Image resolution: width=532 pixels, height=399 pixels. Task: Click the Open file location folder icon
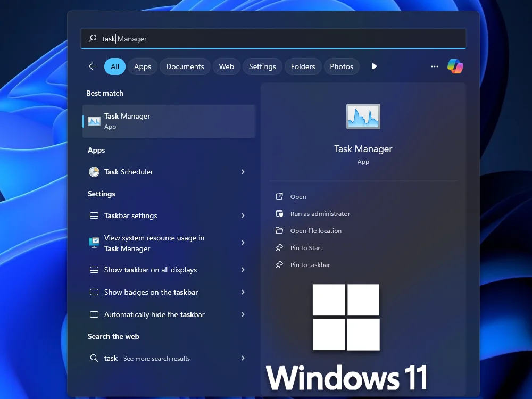tap(279, 230)
